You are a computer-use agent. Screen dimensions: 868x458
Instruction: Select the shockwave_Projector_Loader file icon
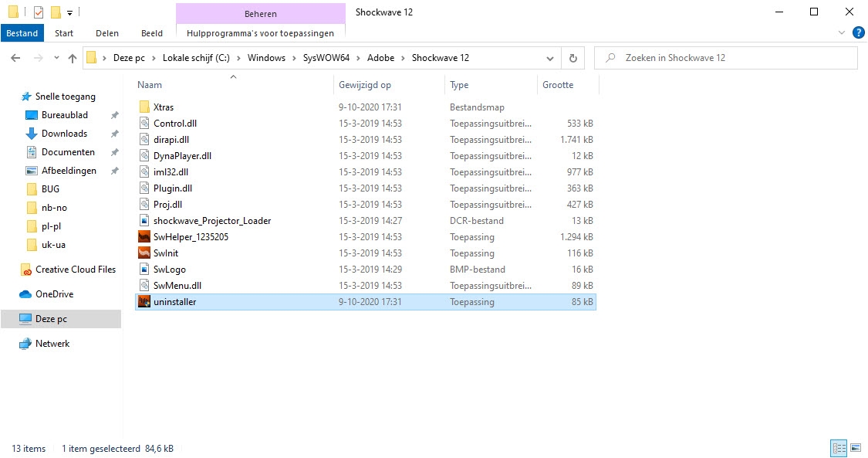tap(144, 220)
